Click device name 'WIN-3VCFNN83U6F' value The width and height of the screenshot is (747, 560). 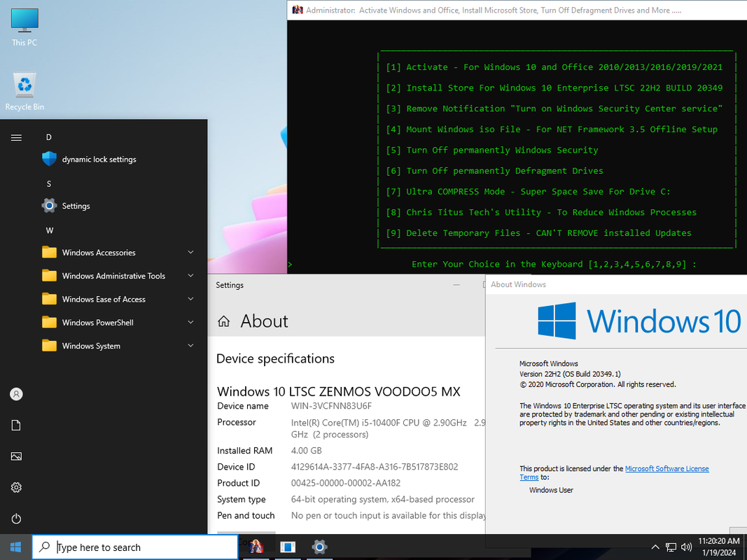(x=331, y=406)
